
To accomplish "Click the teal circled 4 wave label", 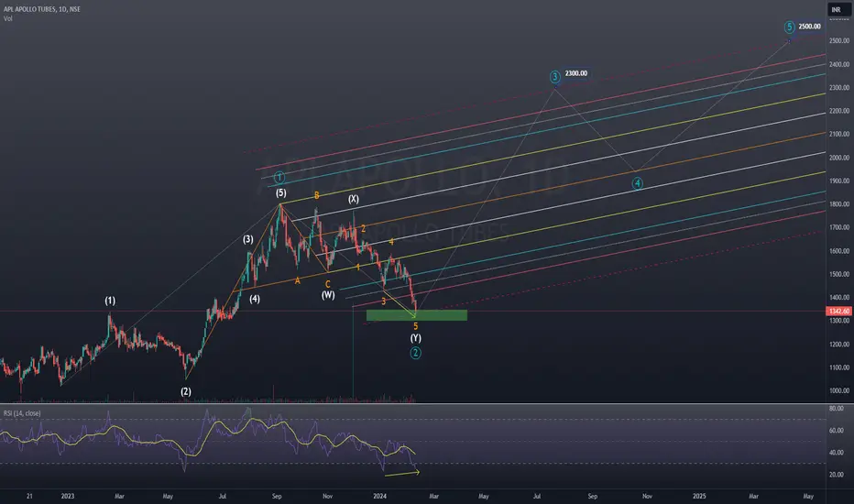I will [637, 183].
